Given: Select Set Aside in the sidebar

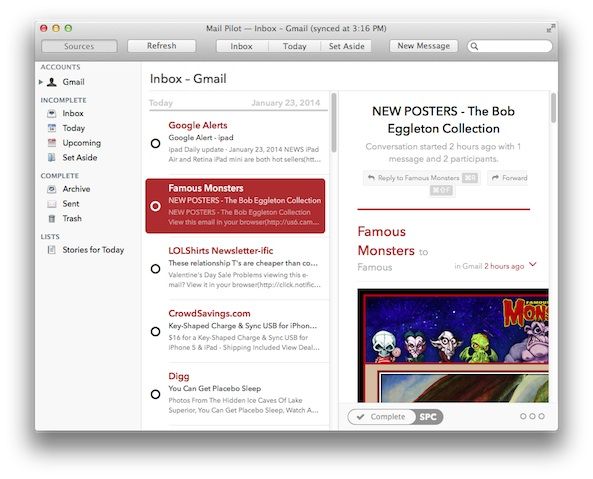Looking at the screenshot, I should point(80,158).
